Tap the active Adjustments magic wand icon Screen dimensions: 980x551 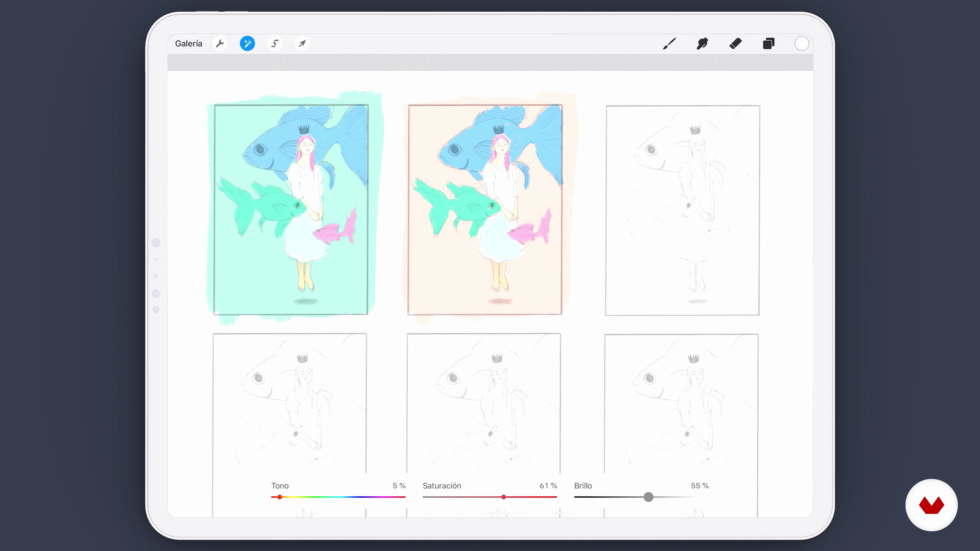point(247,44)
